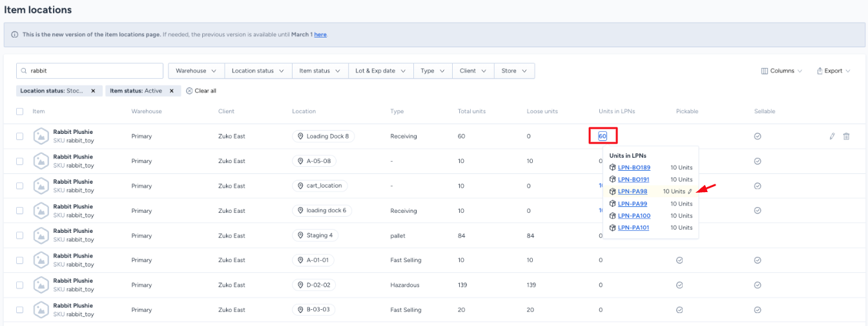
Task: Expand the Lot & Exp date filter
Action: (380, 71)
